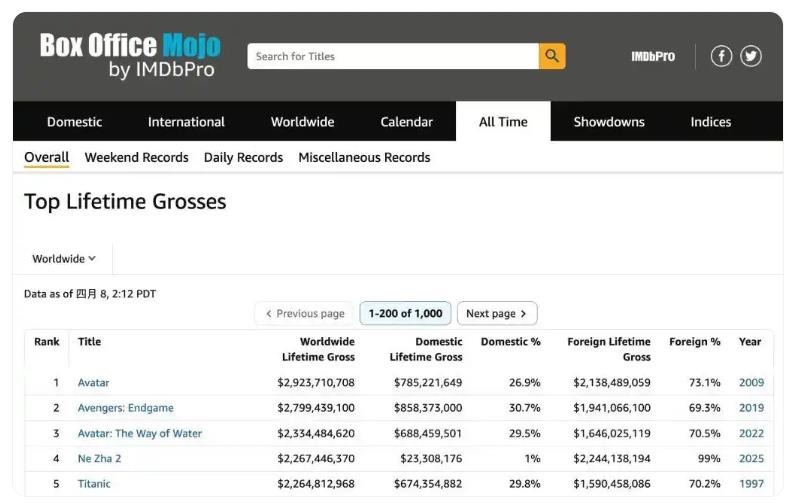Open the International navigation tab
The height and width of the screenshot is (503, 786).
click(186, 122)
